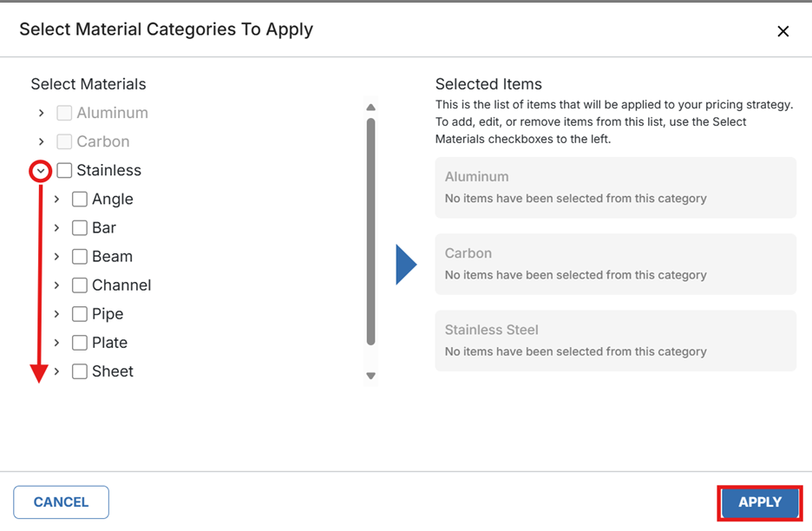
Task: Click the scrollbar up arrow
Action: point(370,108)
